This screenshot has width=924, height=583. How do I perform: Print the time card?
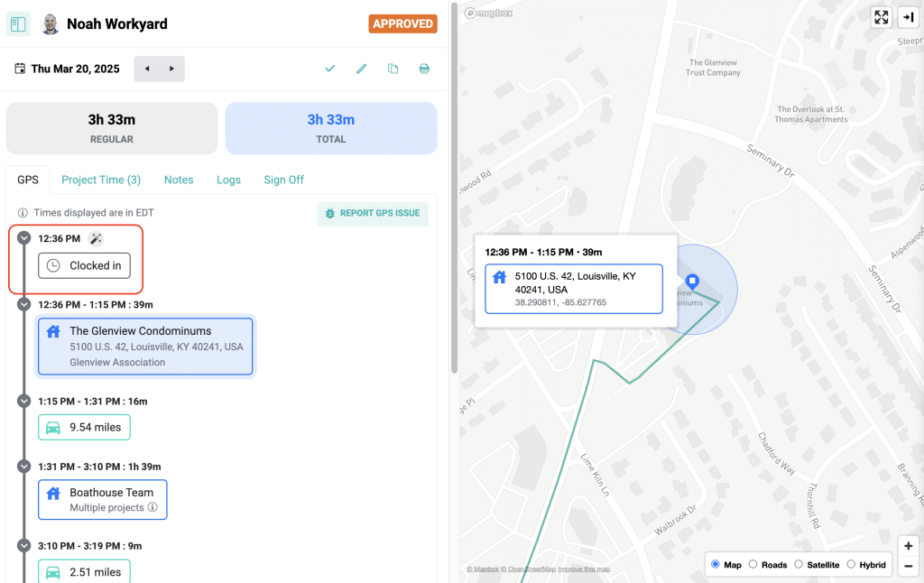tap(424, 69)
